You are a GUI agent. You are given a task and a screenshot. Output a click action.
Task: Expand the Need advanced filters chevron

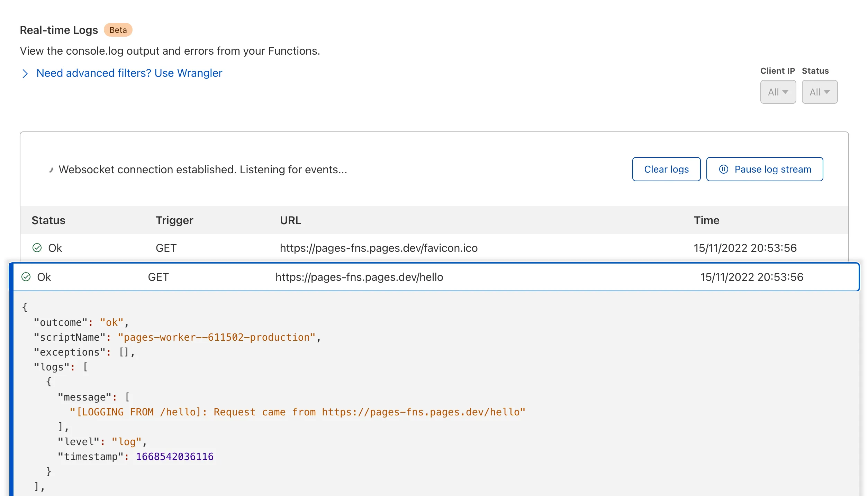pos(25,74)
